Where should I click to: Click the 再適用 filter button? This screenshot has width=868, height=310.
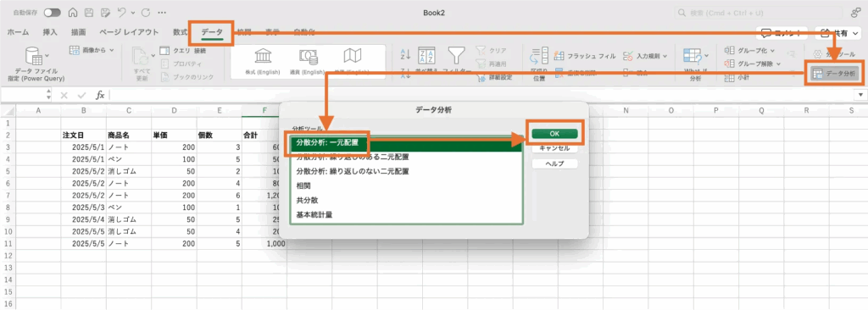pyautogui.click(x=491, y=64)
